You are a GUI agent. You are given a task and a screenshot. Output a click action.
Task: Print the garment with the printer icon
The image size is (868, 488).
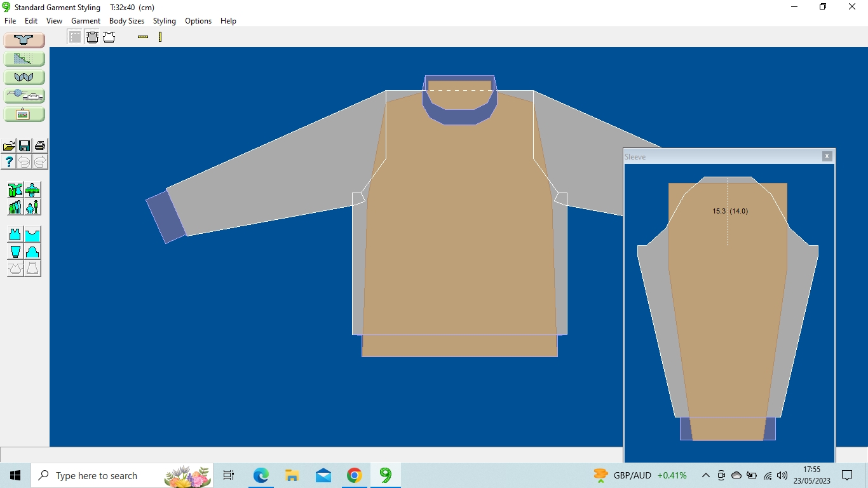40,146
